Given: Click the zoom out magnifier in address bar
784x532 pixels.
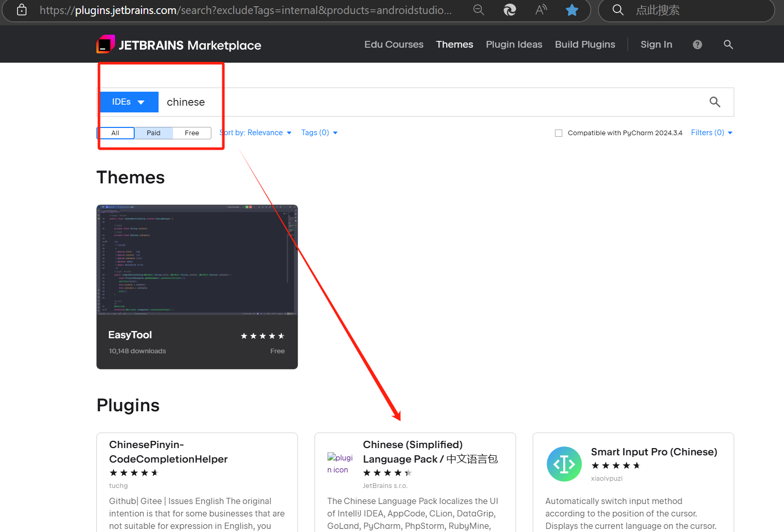Looking at the screenshot, I should (479, 10).
